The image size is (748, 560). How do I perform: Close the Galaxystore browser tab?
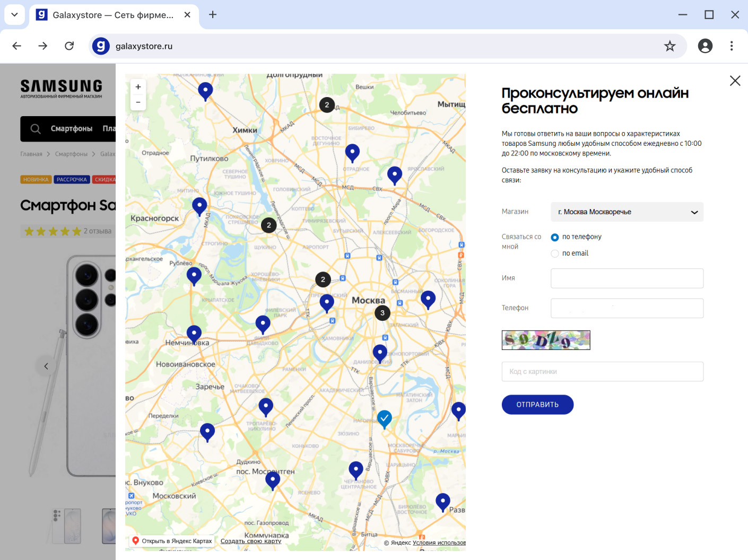pyautogui.click(x=187, y=15)
